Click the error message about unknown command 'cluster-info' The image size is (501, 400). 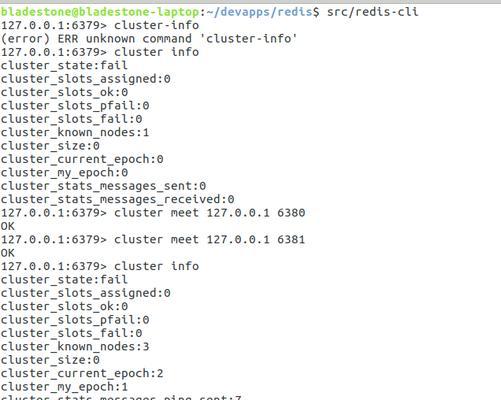point(149,39)
